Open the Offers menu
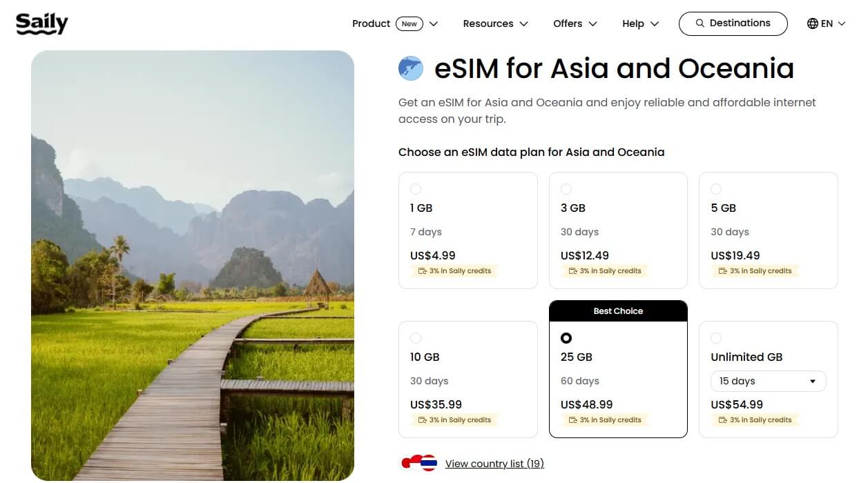 click(x=575, y=23)
